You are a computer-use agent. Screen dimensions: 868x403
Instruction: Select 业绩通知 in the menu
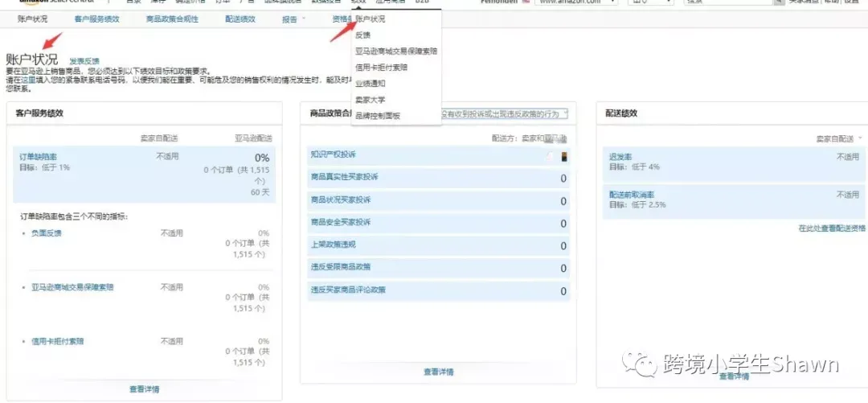[x=371, y=84]
